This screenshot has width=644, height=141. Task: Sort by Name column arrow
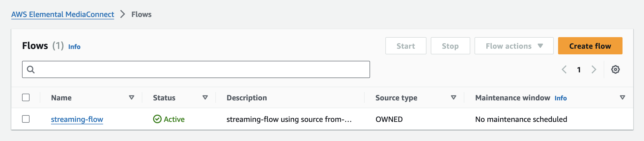132,97
